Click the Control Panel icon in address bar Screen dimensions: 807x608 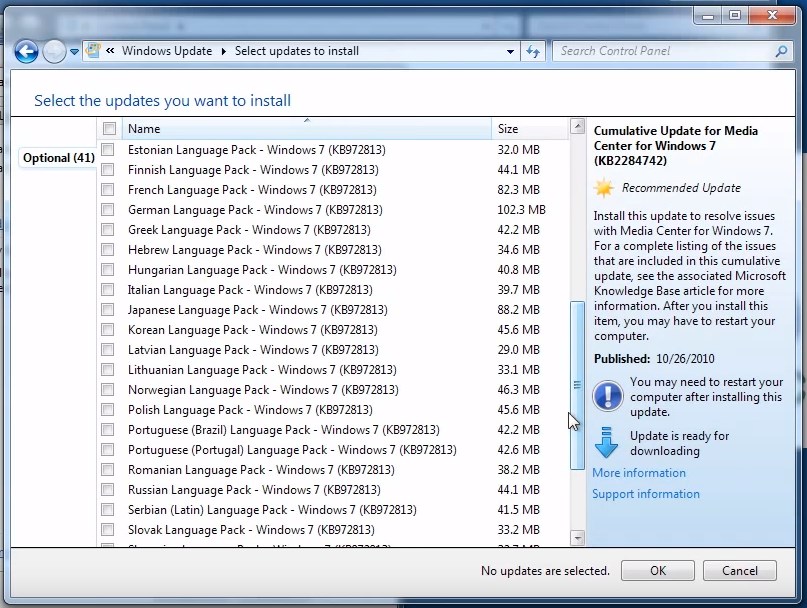(92, 51)
